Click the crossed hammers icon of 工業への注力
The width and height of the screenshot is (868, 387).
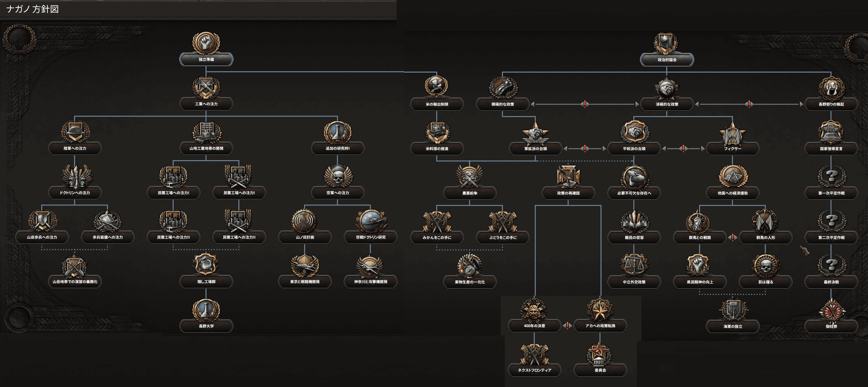[206, 87]
